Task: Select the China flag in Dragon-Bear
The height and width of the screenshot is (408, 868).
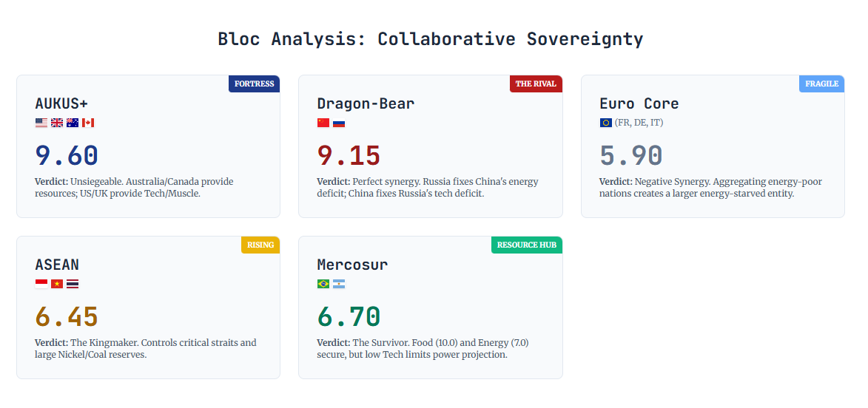Action: (323, 123)
